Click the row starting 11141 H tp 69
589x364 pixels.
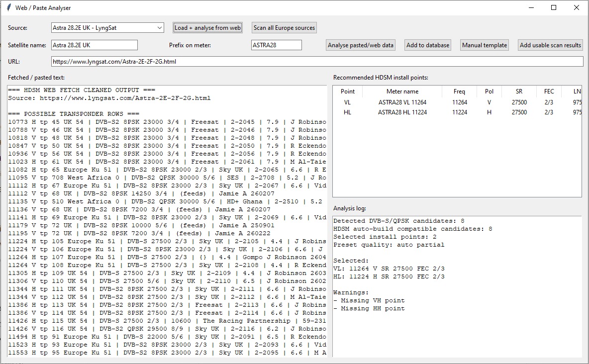click(167, 217)
